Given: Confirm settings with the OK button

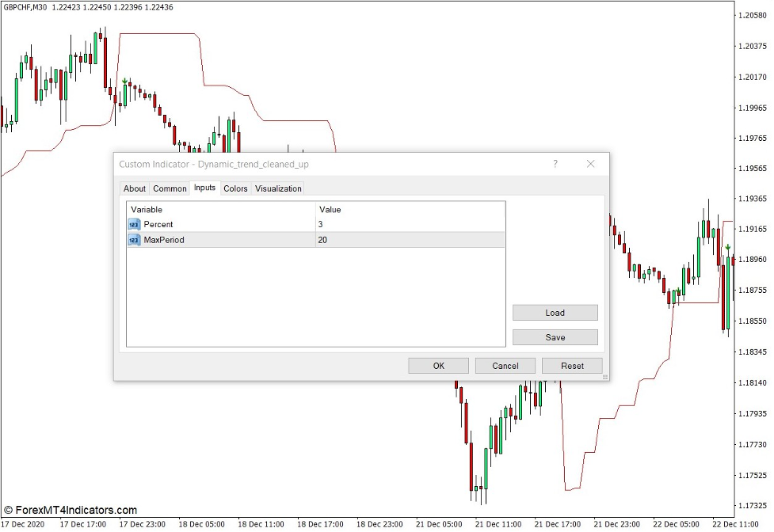Looking at the screenshot, I should 438,366.
